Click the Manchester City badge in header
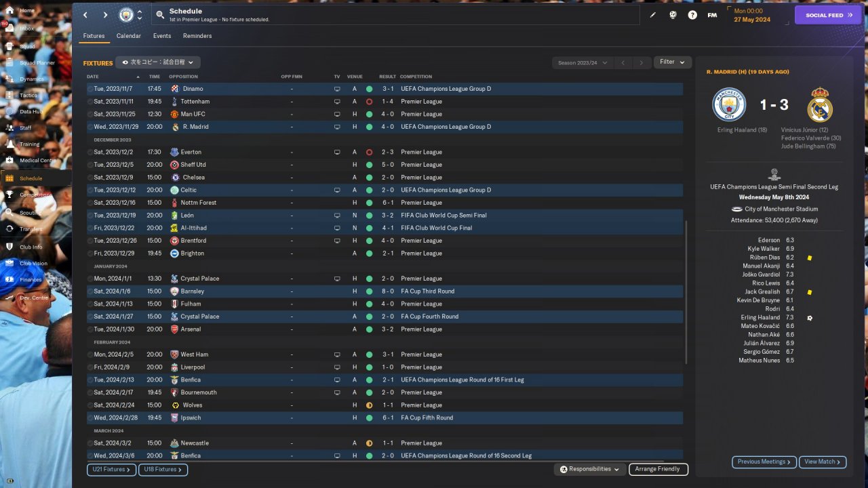 (126, 15)
